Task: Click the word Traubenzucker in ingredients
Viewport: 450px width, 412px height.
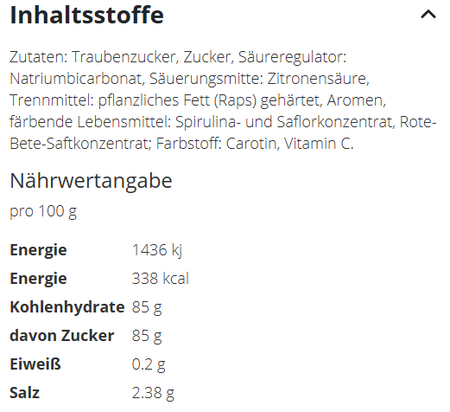Action: (124, 57)
